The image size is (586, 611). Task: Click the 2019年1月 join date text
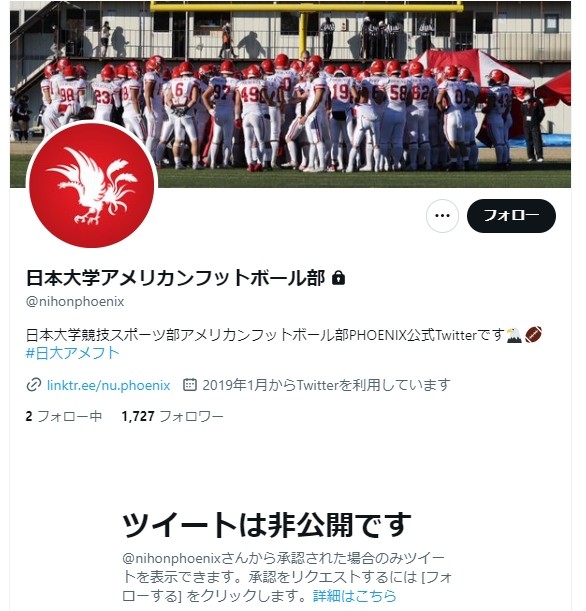[x=229, y=385]
